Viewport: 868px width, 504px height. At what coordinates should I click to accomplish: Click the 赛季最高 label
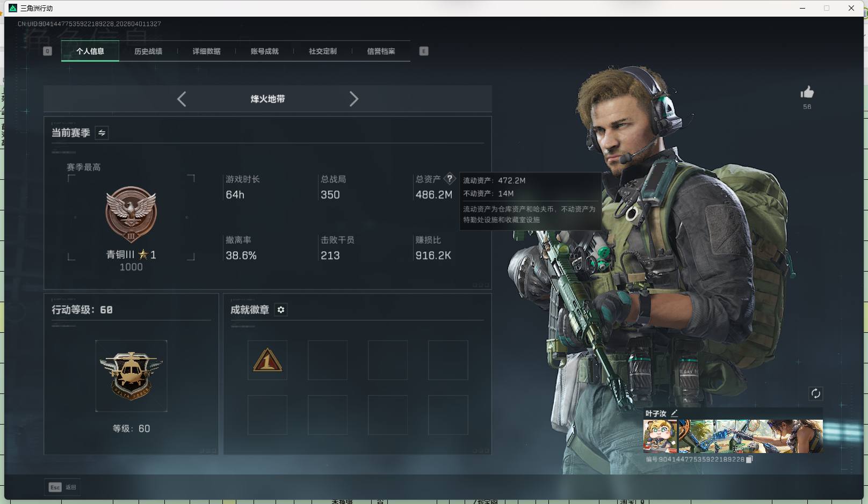coord(83,167)
